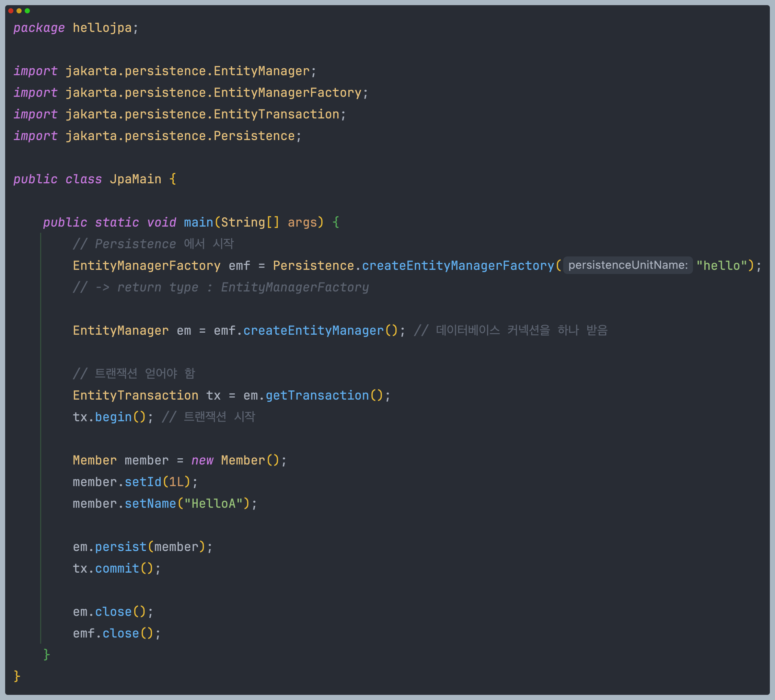775x700 pixels.
Task: Click the green maximize dot
Action: [x=27, y=11]
